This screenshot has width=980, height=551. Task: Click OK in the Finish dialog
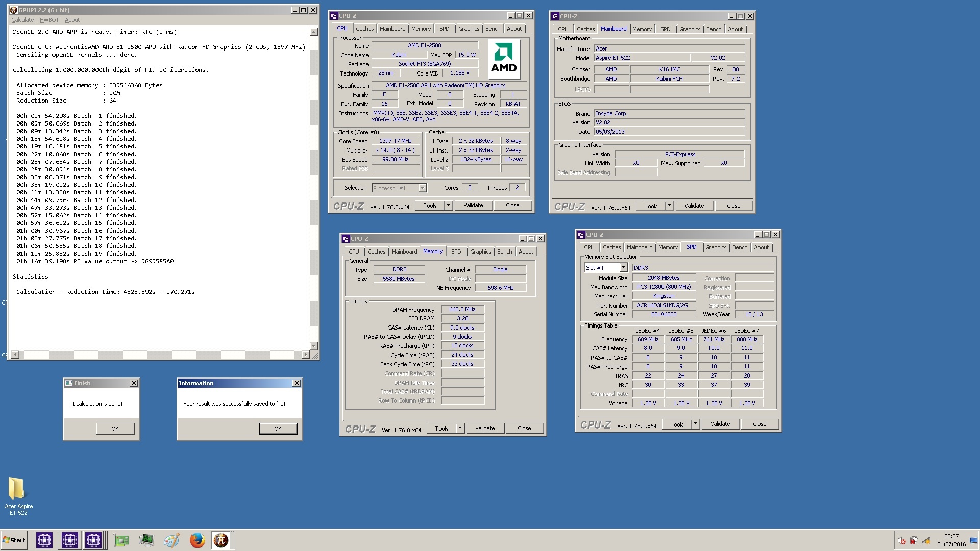click(115, 429)
